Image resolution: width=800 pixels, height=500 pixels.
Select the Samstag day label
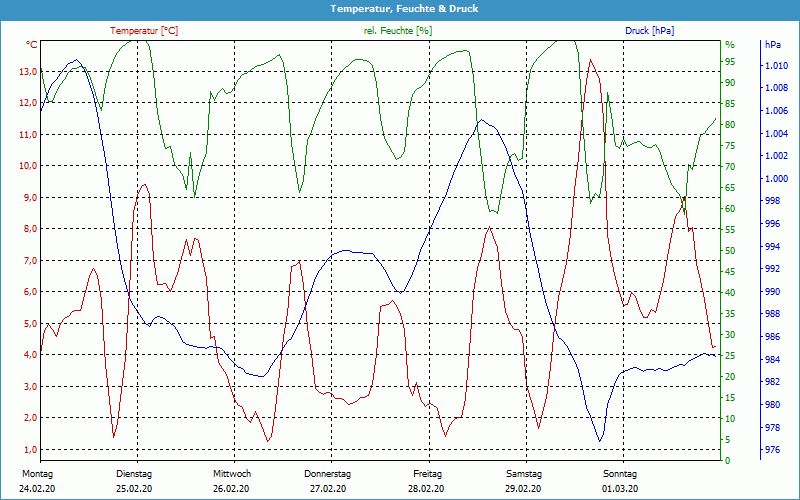[x=524, y=474]
